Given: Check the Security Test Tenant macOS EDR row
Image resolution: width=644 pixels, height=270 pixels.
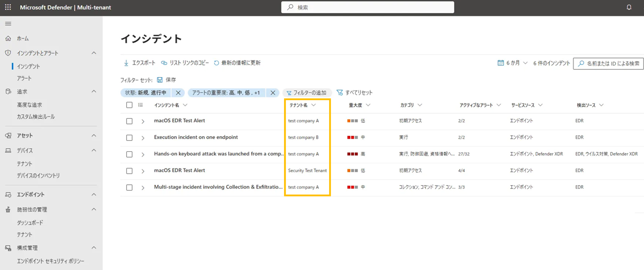Looking at the screenshot, I should [x=129, y=171].
